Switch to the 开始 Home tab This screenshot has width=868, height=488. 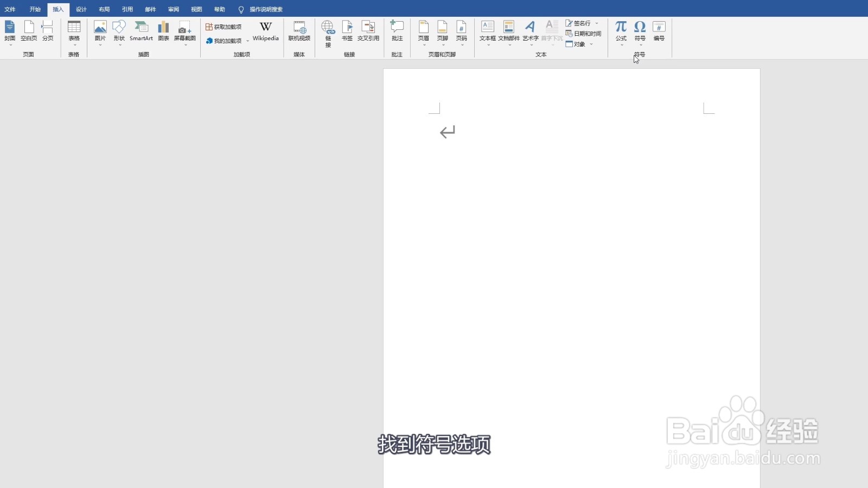35,9
